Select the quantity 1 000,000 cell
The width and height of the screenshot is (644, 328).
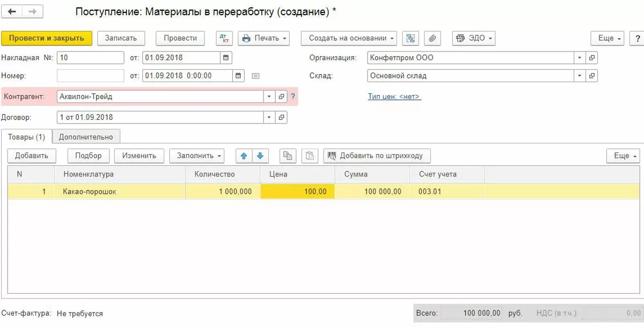(x=223, y=191)
